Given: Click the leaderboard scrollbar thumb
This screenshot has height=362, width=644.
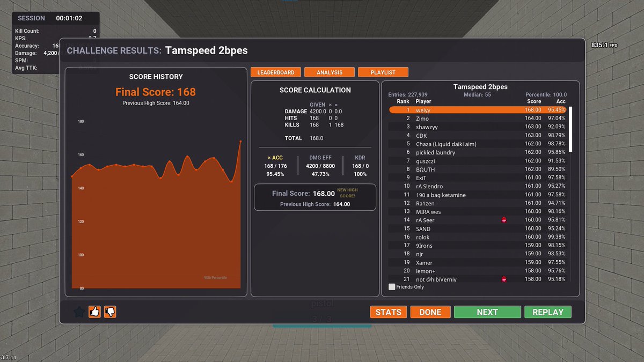Looking at the screenshot, I should tap(571, 129).
